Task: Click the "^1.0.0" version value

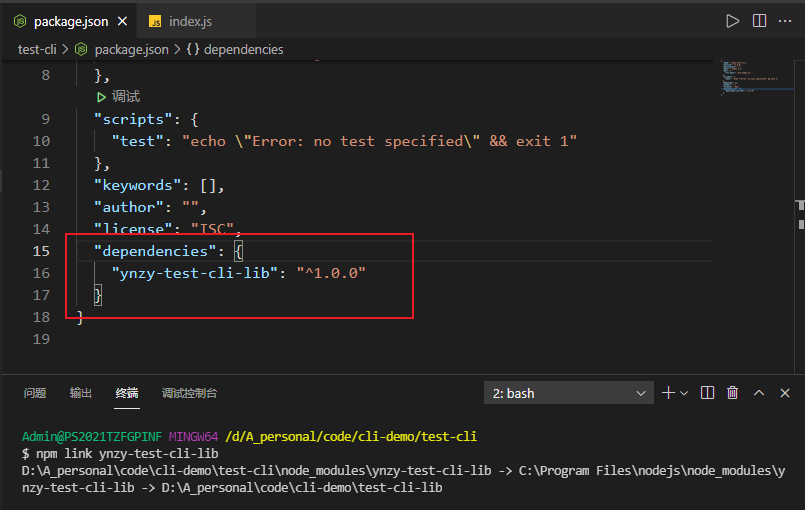Action: tap(331, 273)
